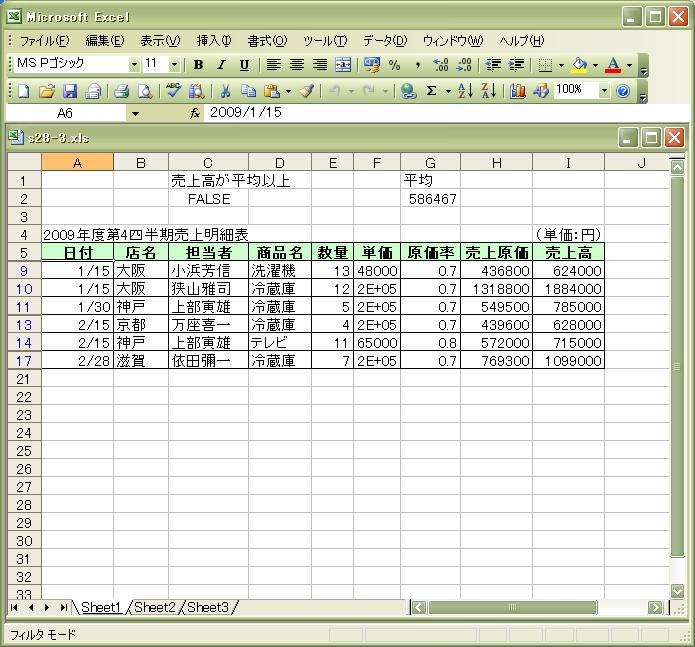This screenshot has width=695, height=647.
Task: Apply red font color
Action: point(613,65)
